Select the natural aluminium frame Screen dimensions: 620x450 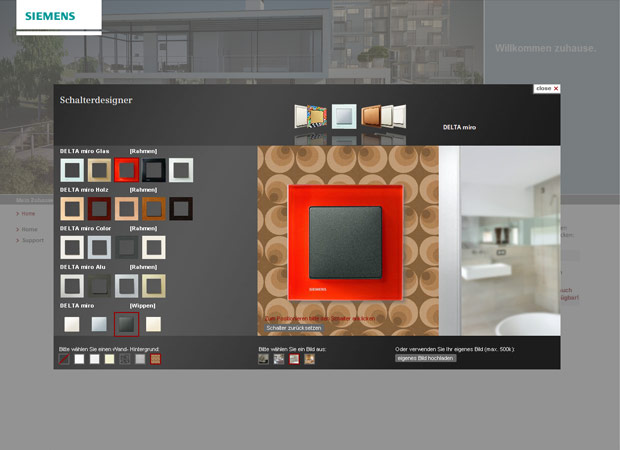point(72,286)
